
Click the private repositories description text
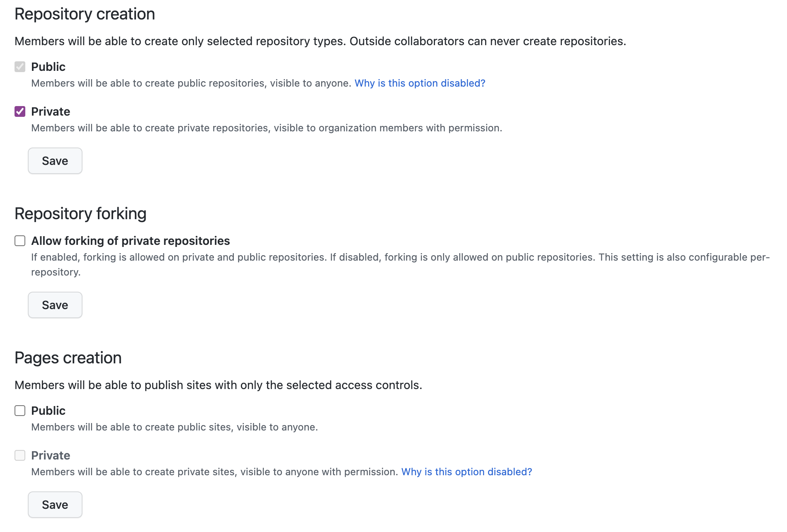[x=266, y=128]
